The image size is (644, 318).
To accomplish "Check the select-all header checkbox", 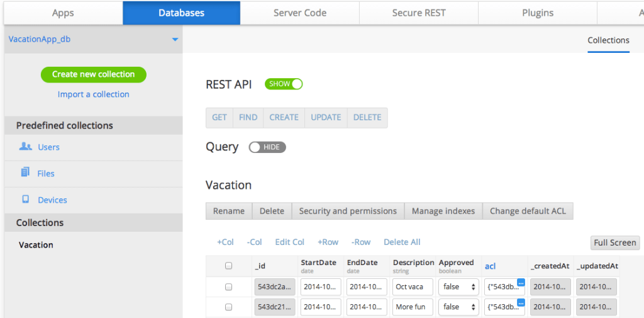I will [x=229, y=266].
